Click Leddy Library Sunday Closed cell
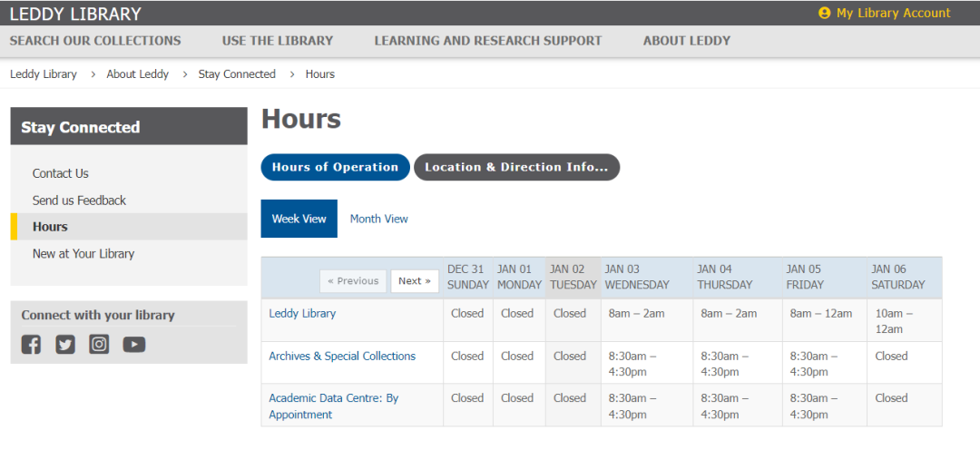 pyautogui.click(x=468, y=320)
